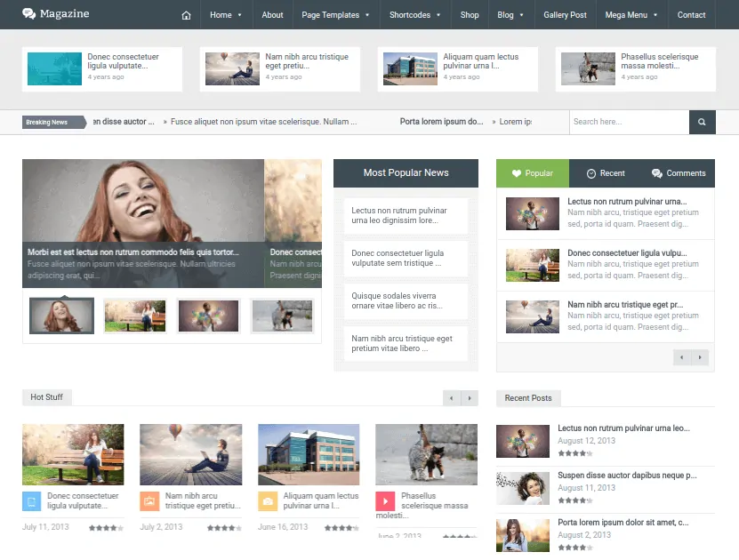Open slider headline Morbi est est lectus
The height and width of the screenshot is (560, 739).
[x=133, y=252]
